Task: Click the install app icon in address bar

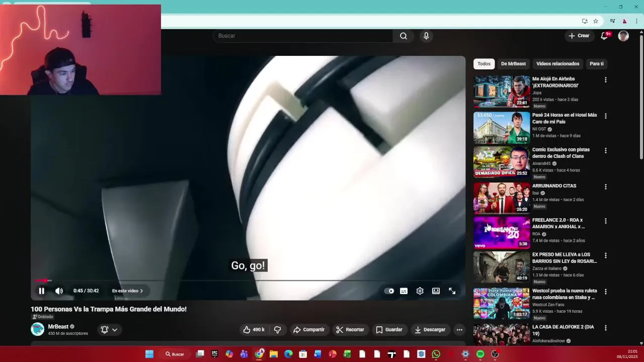Action: 585,21
